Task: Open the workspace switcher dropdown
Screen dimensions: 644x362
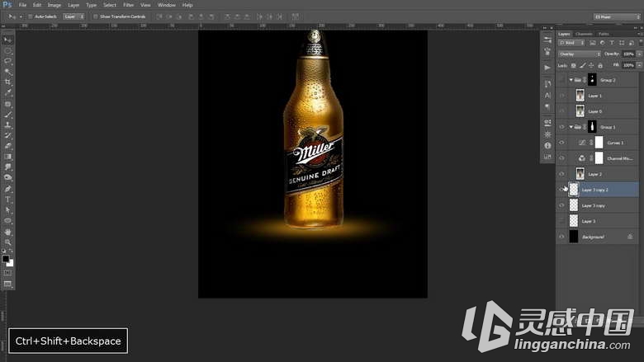Action: coord(617,16)
